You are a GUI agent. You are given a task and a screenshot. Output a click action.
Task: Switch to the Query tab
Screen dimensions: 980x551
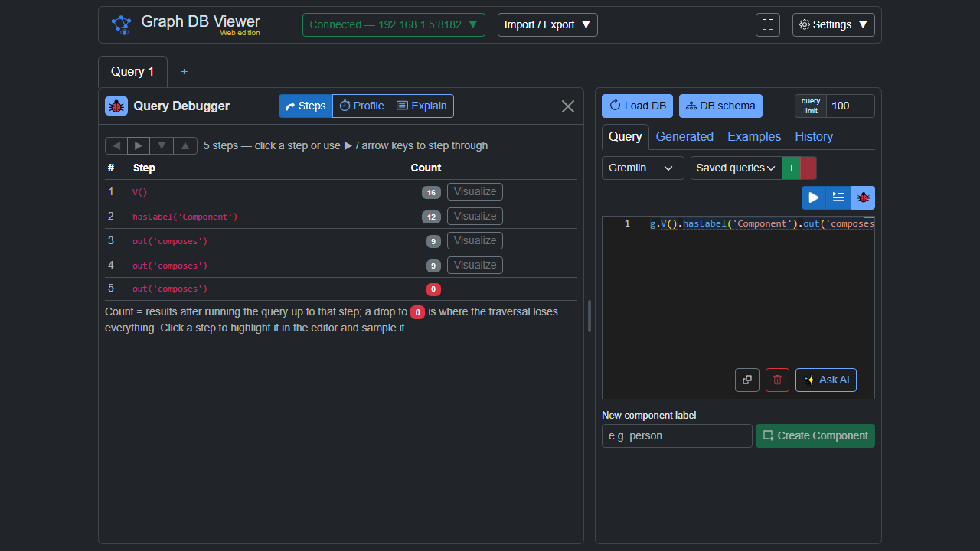(x=625, y=136)
